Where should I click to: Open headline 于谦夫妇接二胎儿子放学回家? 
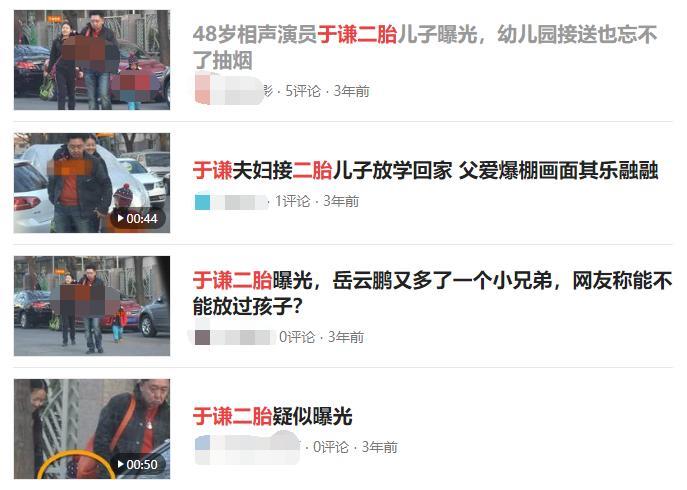(x=425, y=170)
